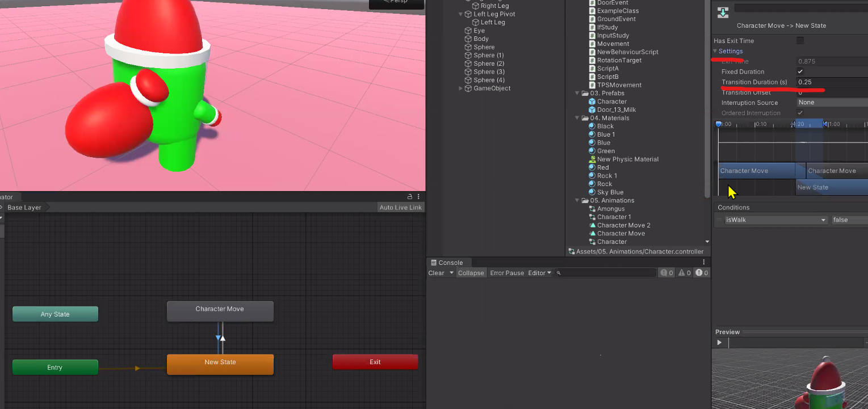Select the New State node
This screenshot has height=409, width=868.
[x=220, y=364]
